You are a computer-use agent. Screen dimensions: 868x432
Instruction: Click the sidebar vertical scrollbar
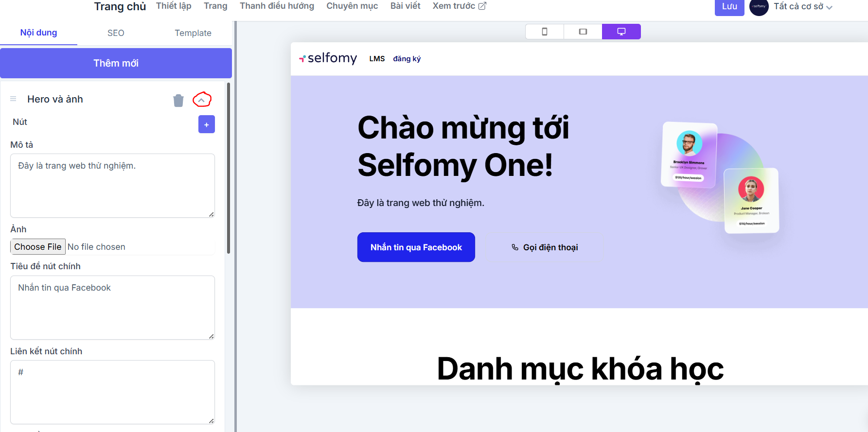(229, 168)
